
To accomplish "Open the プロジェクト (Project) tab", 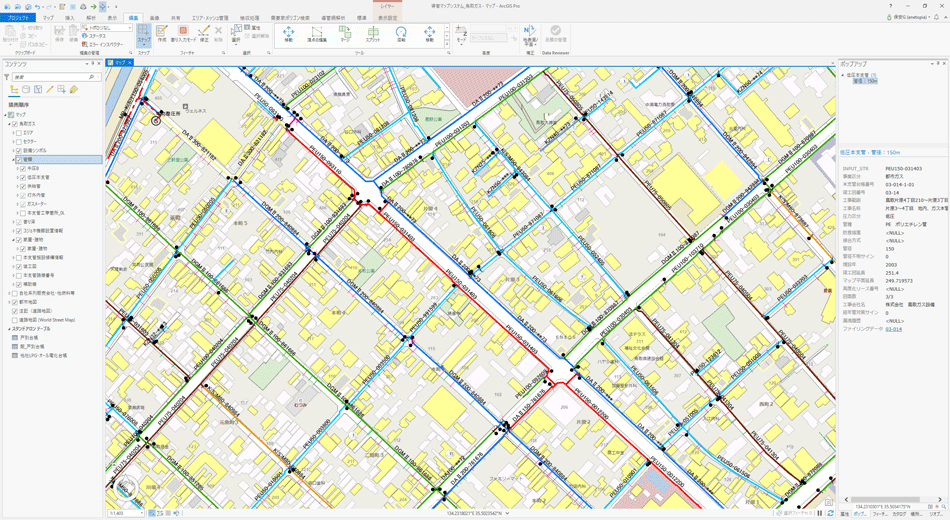I will pos(17,18).
